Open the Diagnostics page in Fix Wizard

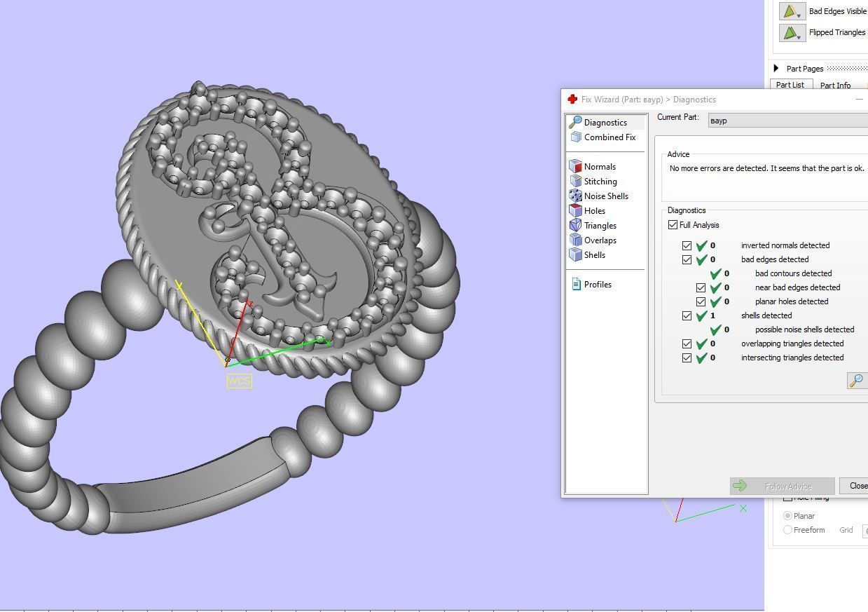(x=605, y=123)
